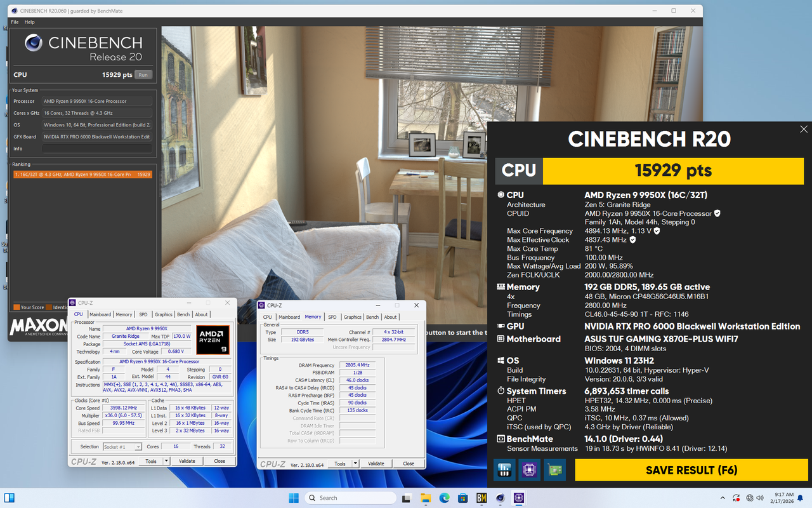Screen dimensions: 812x508
Task: Click the purple CPU-Z chip icon in BenchMate
Action: pos(529,469)
